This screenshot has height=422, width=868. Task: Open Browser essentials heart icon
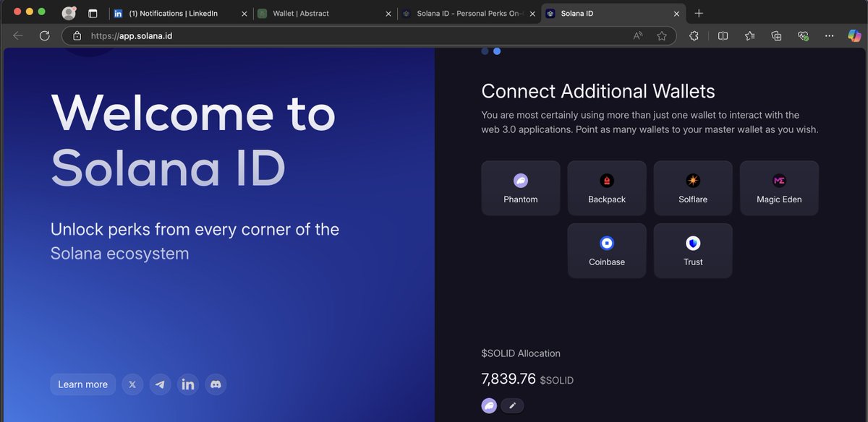pos(803,35)
